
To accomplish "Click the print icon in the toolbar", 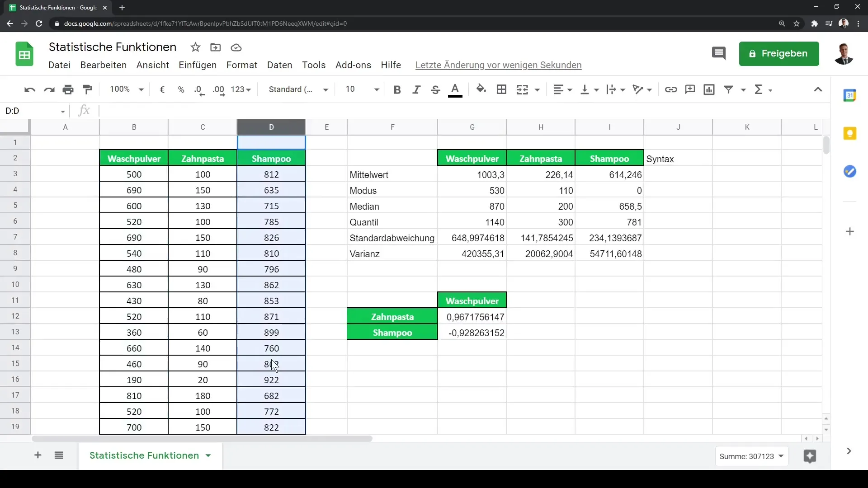I will click(68, 89).
